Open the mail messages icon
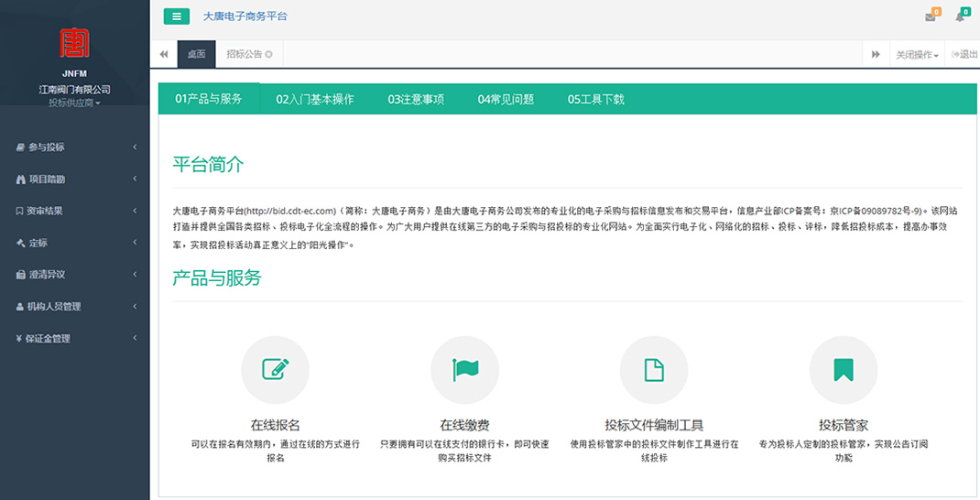The image size is (980, 500). (931, 16)
